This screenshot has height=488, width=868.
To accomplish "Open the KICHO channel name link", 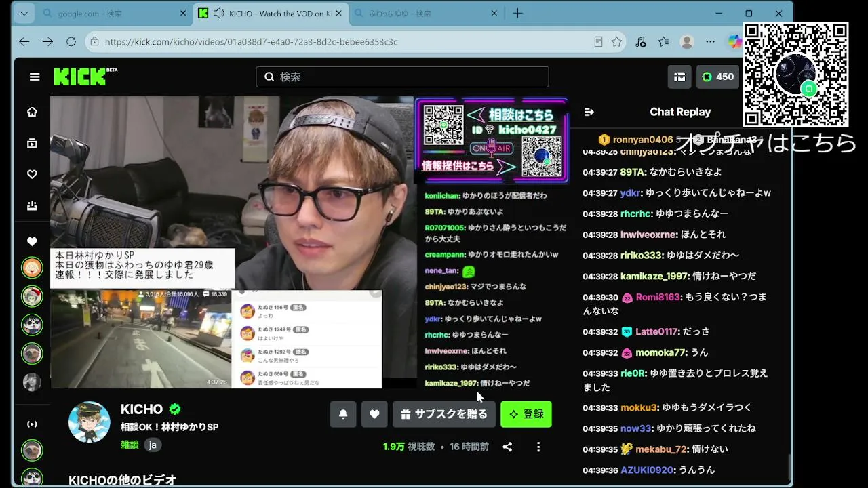I will pyautogui.click(x=142, y=409).
